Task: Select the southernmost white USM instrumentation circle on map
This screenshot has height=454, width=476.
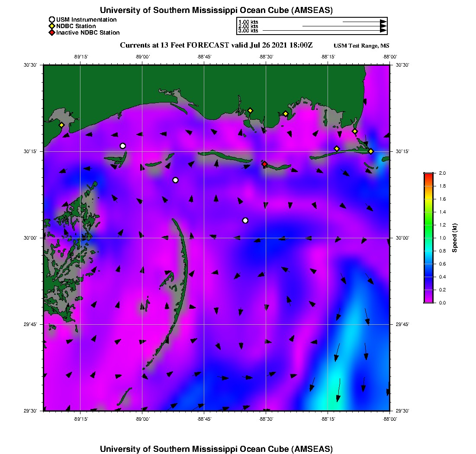Action: pyautogui.click(x=245, y=221)
